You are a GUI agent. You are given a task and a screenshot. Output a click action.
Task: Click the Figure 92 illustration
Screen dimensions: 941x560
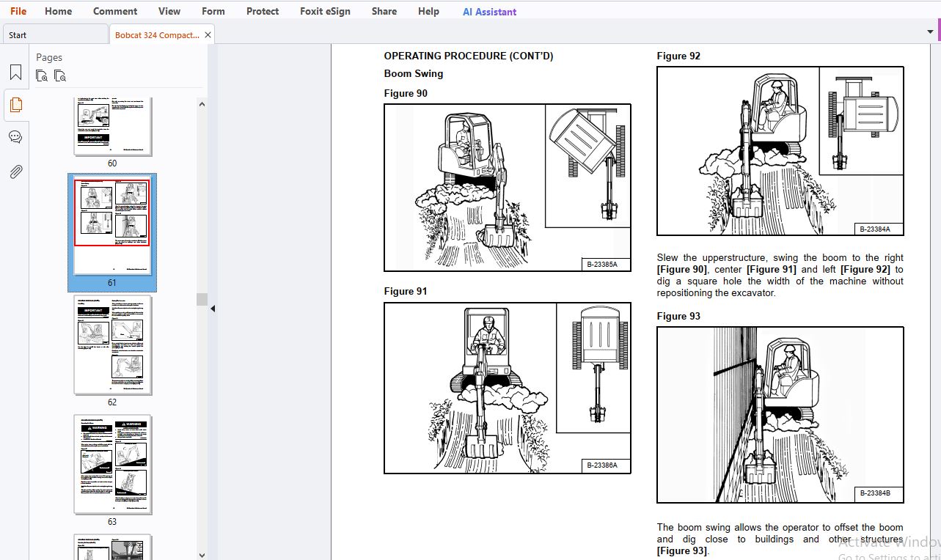780,151
